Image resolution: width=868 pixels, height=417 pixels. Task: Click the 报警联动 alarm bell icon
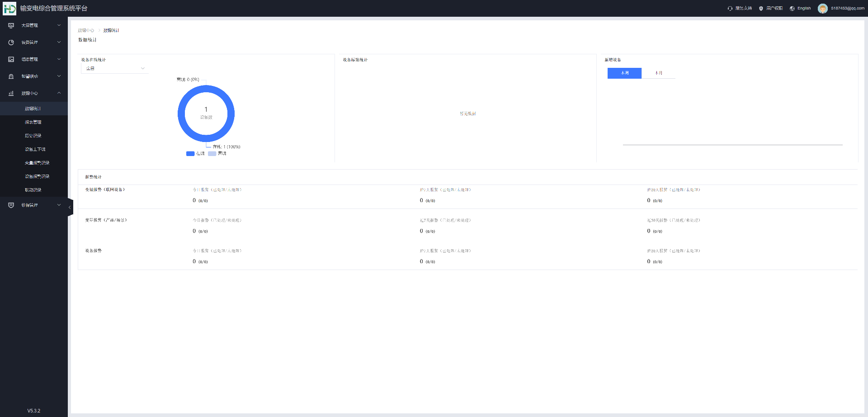[x=11, y=76]
